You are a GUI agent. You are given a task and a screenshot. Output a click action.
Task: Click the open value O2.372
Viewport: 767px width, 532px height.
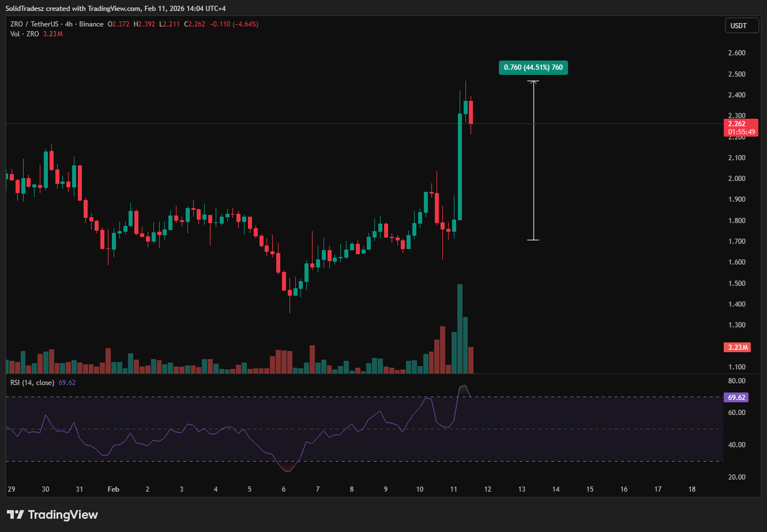click(x=120, y=24)
